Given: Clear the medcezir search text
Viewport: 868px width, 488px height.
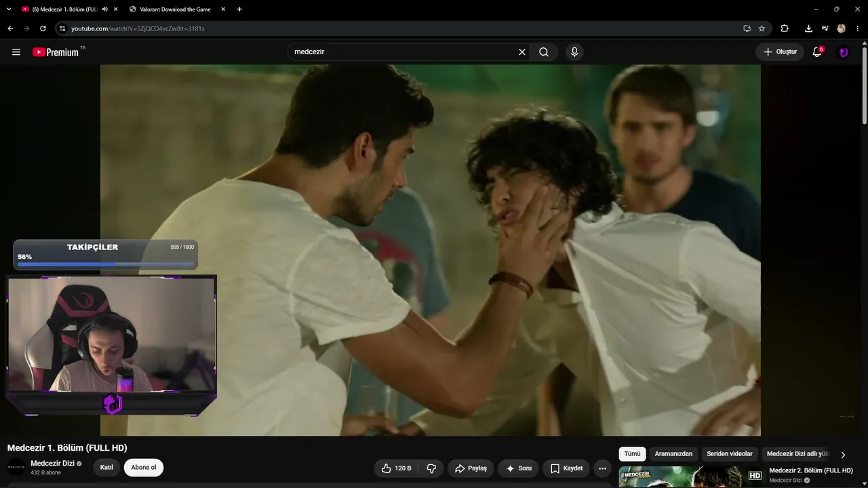Looking at the screenshot, I should [x=522, y=52].
